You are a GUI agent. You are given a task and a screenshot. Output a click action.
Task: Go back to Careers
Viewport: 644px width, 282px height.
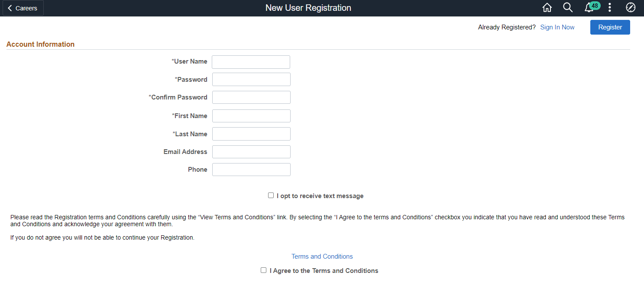23,8
